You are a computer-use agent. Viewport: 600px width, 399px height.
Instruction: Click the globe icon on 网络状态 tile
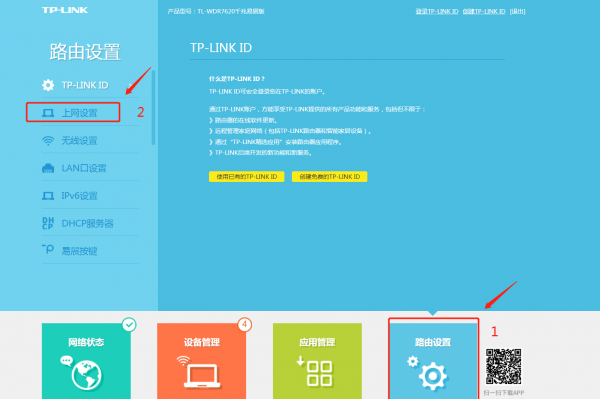click(86, 375)
